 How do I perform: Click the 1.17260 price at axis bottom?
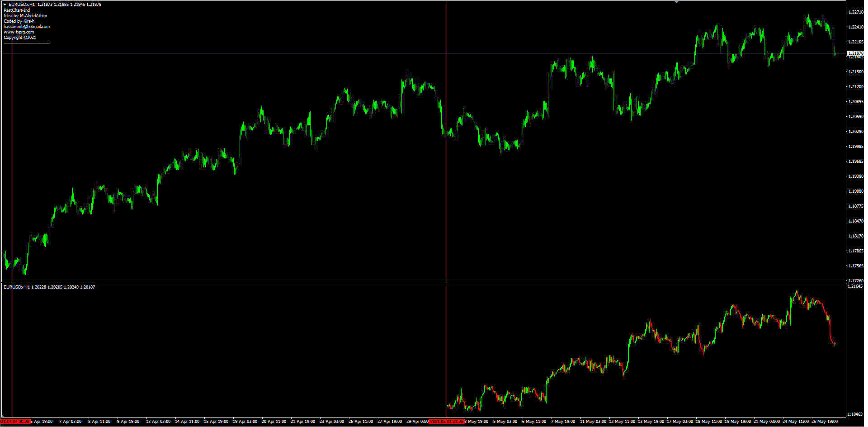855,281
